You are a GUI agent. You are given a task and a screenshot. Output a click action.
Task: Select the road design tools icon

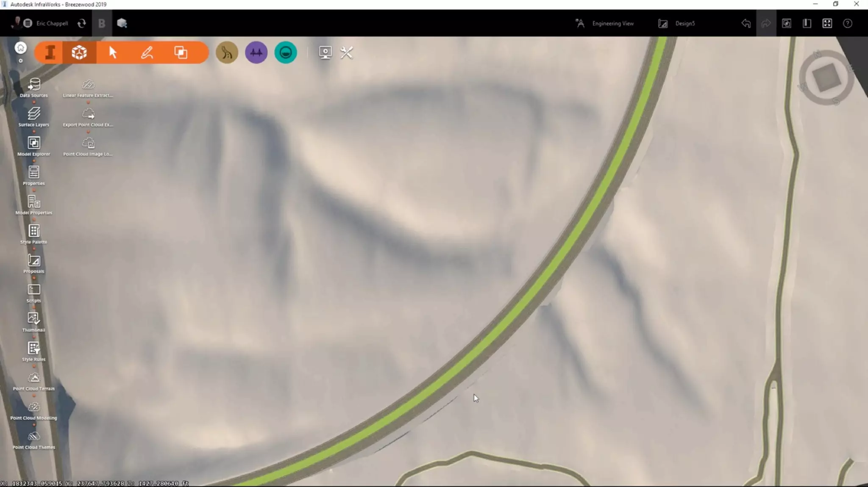pyautogui.click(x=227, y=53)
